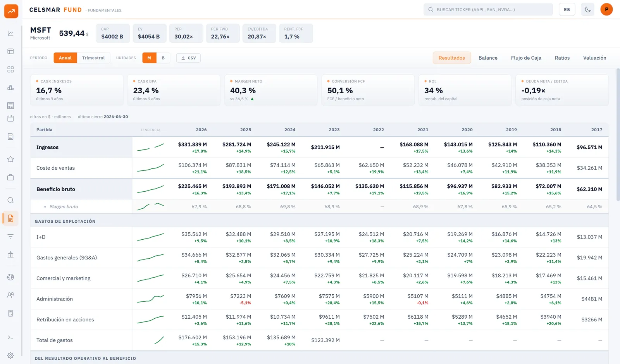Open the ES language selector
Viewport: 620px width, 364px height.
coord(567,10)
